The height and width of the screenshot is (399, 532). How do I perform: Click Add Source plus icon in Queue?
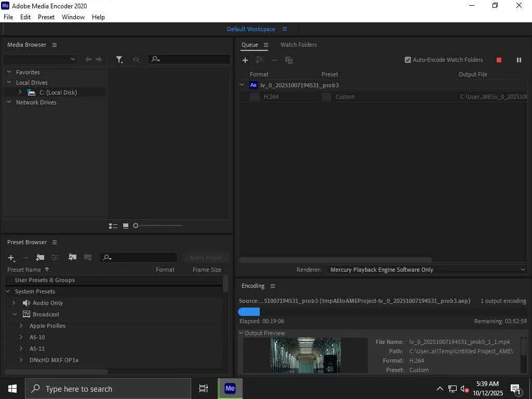[x=245, y=60]
